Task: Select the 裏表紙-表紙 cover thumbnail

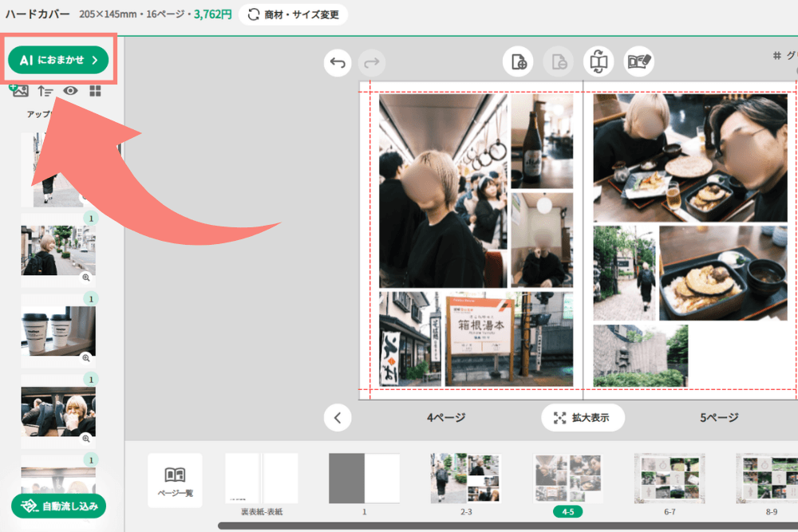Action: 262,478
